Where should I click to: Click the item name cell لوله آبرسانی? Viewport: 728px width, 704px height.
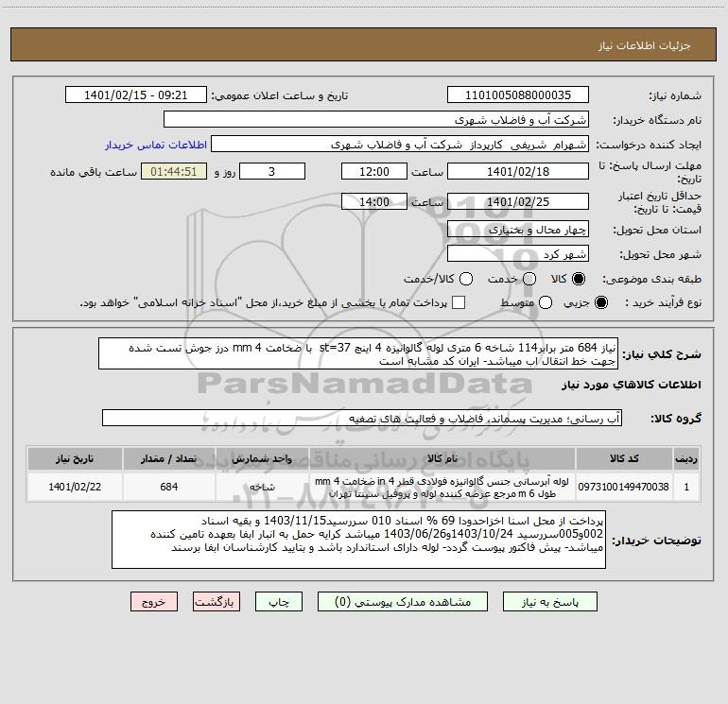pyautogui.click(x=442, y=487)
